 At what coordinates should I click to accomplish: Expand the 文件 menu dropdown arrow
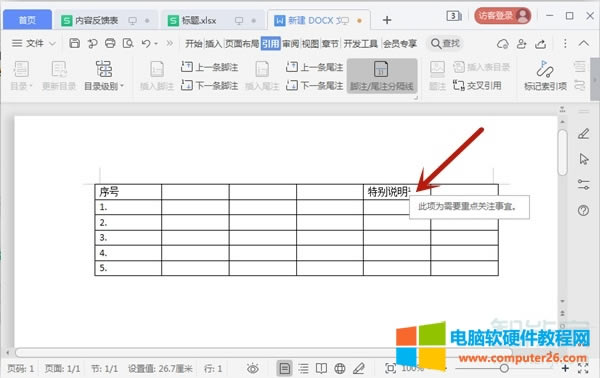click(53, 44)
